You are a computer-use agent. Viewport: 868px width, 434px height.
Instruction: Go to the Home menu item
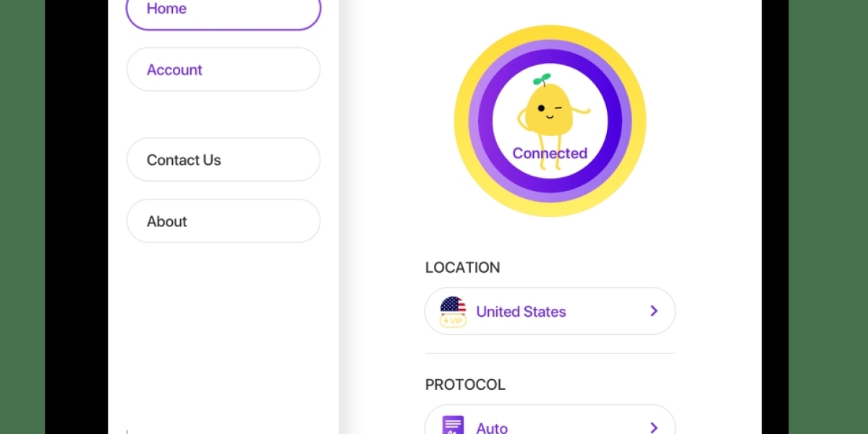pos(223,10)
